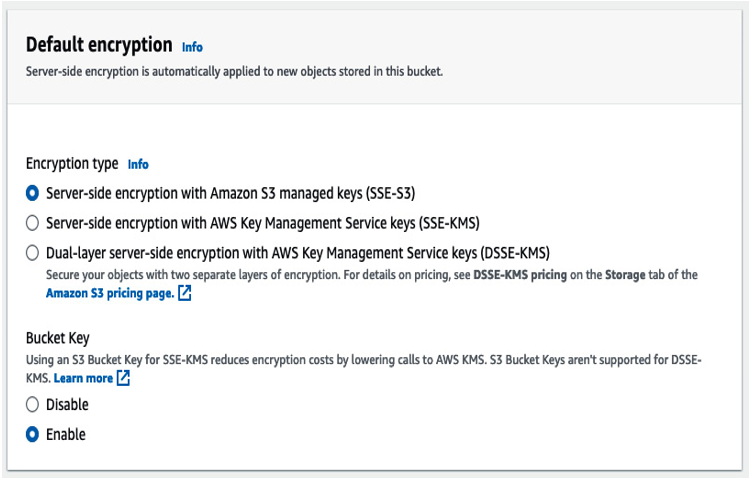
Task: Choose SSE-KMS encryption radio button
Action: click(x=32, y=223)
